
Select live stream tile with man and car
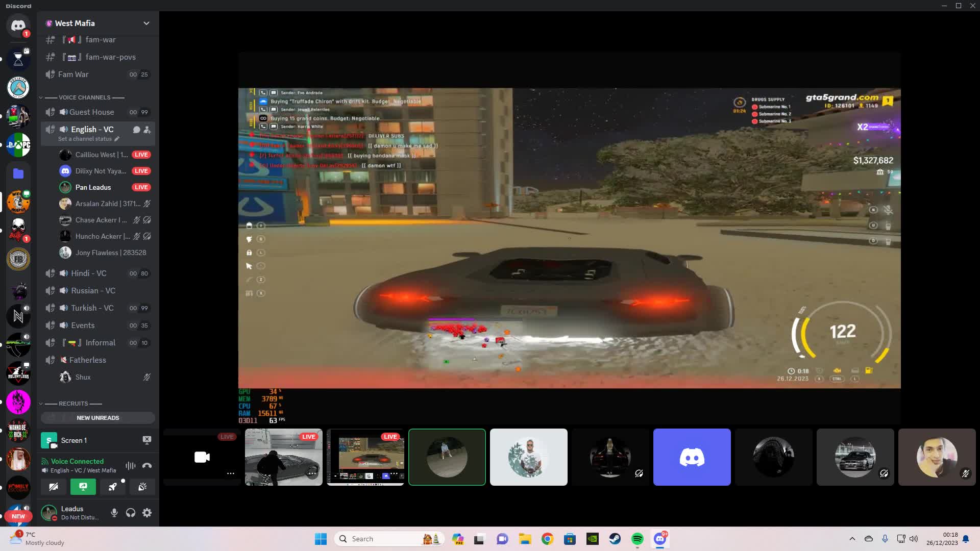click(x=284, y=457)
